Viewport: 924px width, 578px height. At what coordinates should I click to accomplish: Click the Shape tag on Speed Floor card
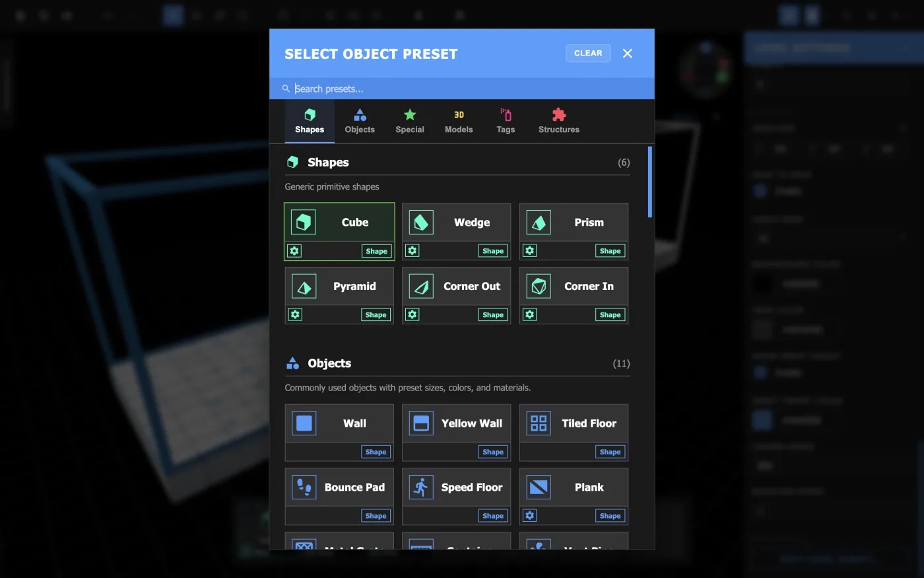pyautogui.click(x=493, y=516)
